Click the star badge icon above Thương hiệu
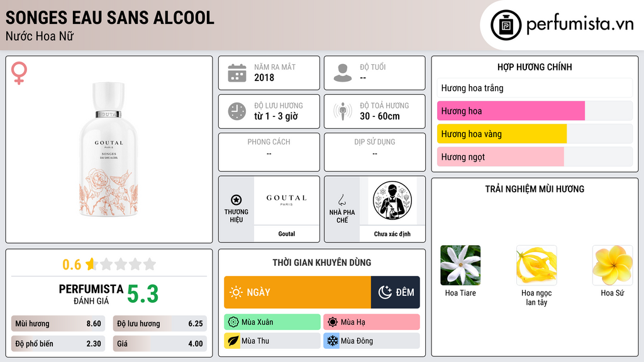 click(236, 200)
